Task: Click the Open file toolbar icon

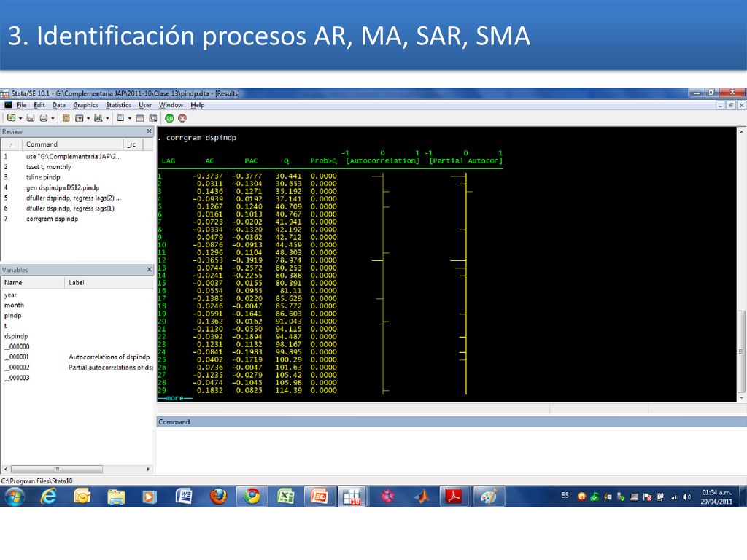Action: pos(12,118)
